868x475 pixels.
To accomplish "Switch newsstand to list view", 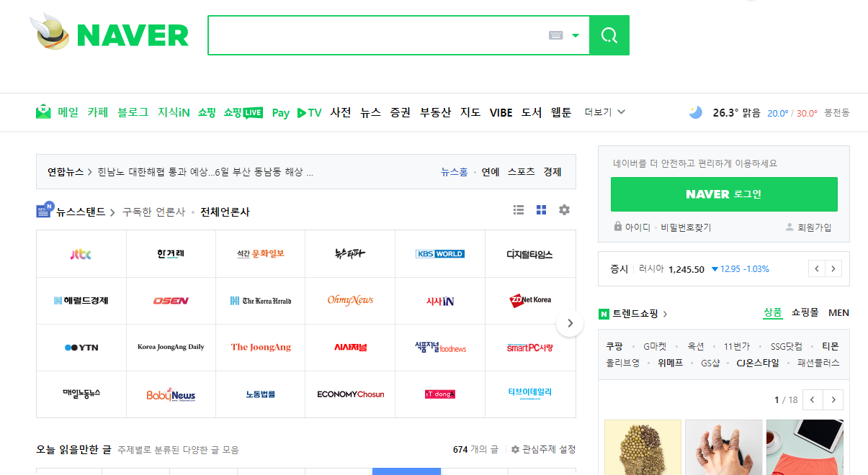I will [519, 209].
